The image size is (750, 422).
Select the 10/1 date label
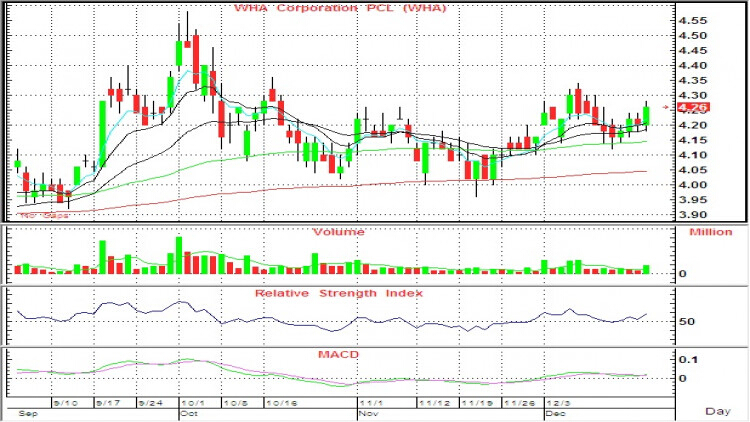point(193,403)
